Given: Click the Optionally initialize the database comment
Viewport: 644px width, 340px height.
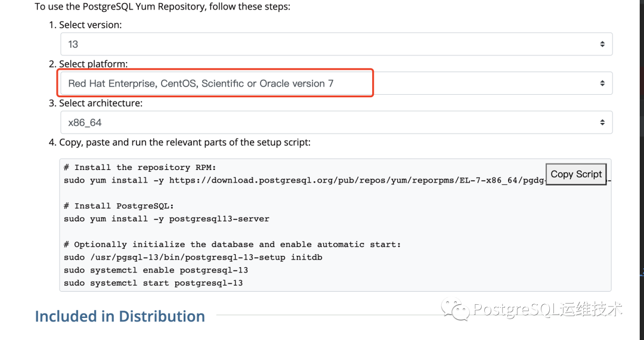Looking at the screenshot, I should (233, 245).
